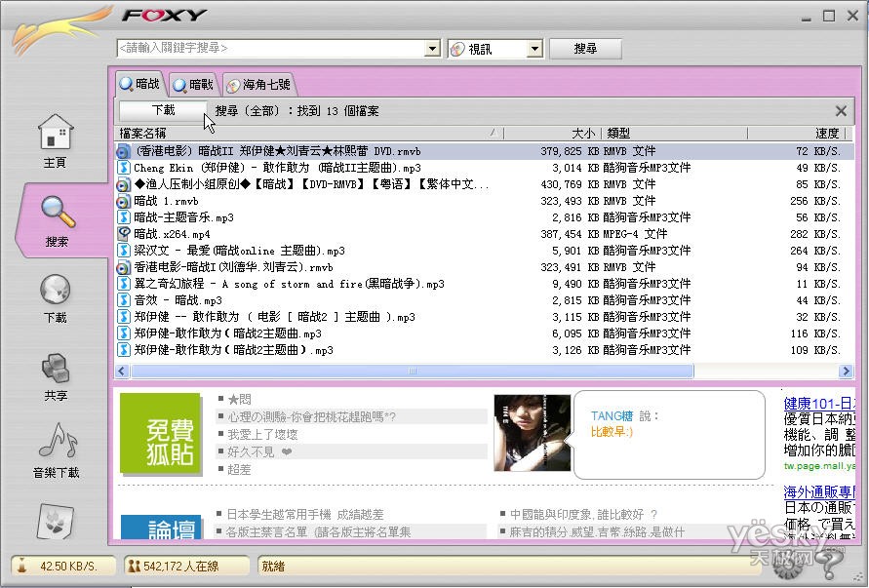Switch to the 海角七號 search tab
The image size is (869, 588).
coord(258,85)
